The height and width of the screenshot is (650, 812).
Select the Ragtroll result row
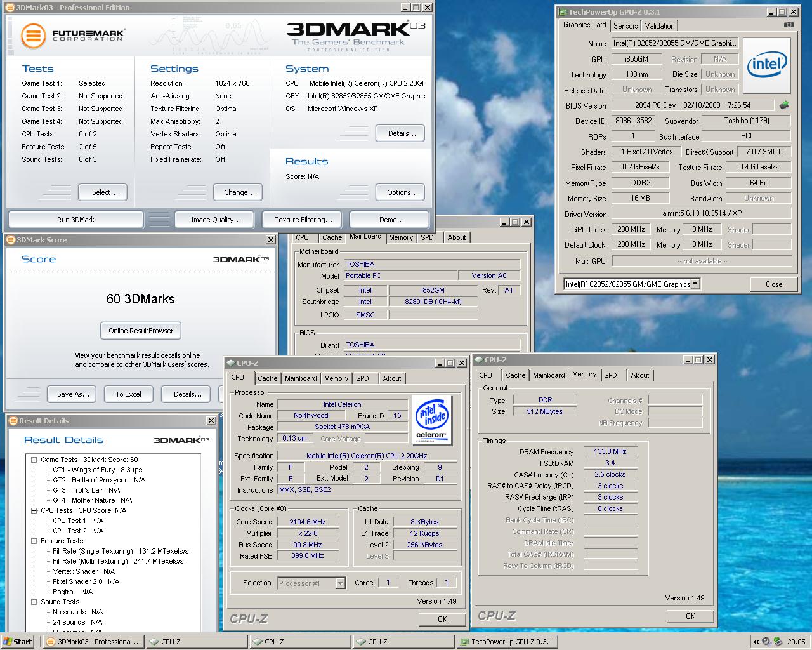[72, 592]
